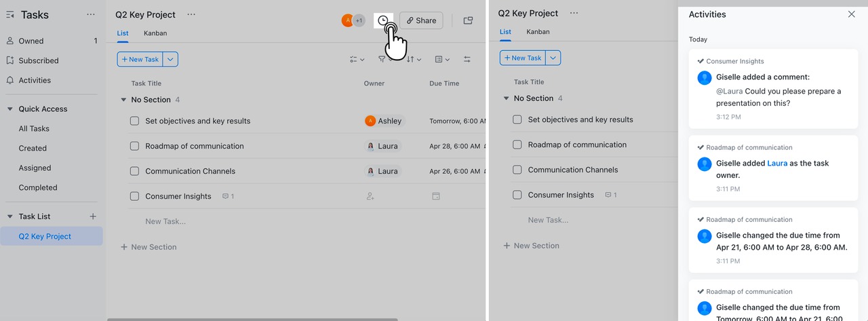Screen dimensions: 868x321
Task: Collapse the Tasks sidebar panel icon
Action: (9, 14)
